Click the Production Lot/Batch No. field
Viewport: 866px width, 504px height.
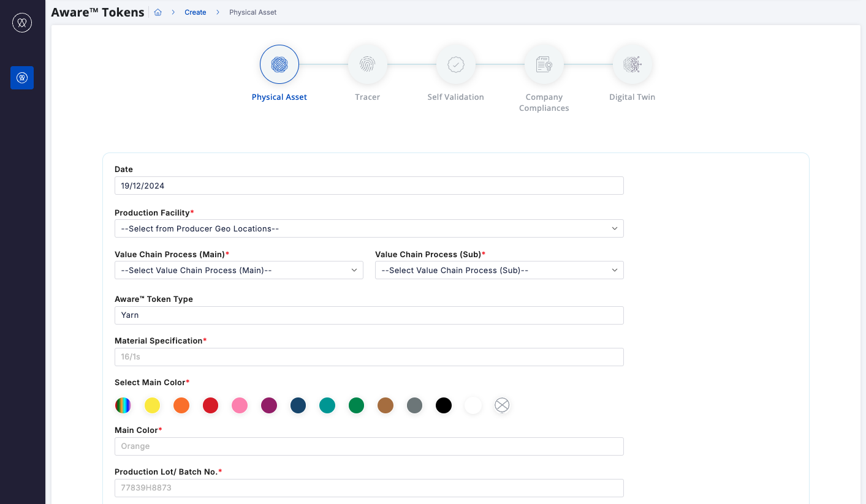click(x=368, y=488)
